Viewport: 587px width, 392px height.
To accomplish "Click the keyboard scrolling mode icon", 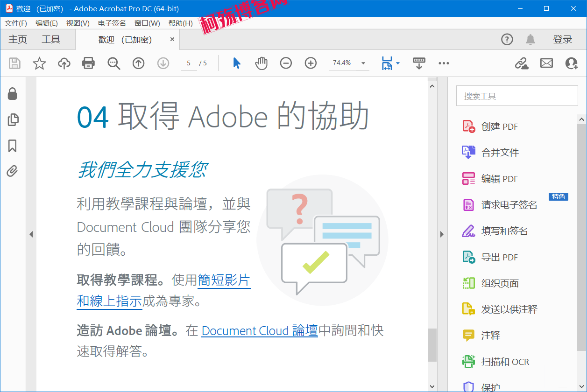I will (419, 63).
